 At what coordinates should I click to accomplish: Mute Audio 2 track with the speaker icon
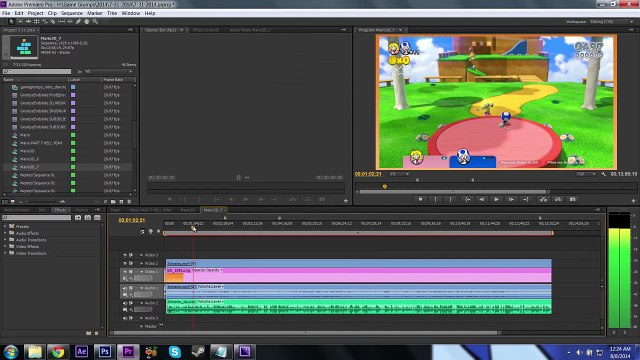125,303
